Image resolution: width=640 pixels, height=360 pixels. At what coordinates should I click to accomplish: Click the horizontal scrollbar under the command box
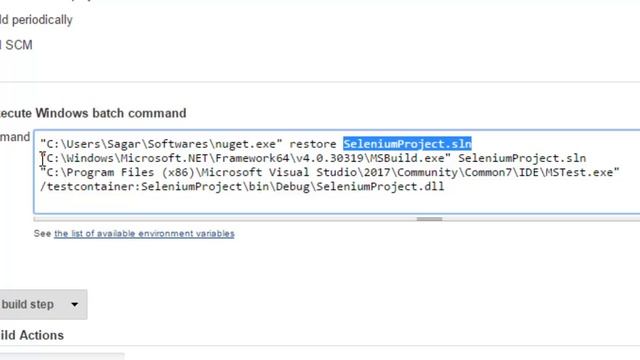click(x=429, y=219)
